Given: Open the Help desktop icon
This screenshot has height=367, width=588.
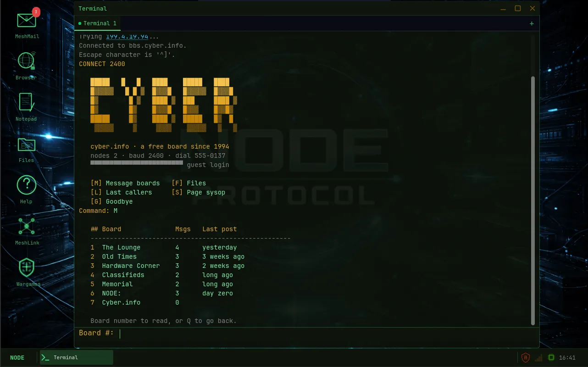Looking at the screenshot, I should [x=26, y=189].
